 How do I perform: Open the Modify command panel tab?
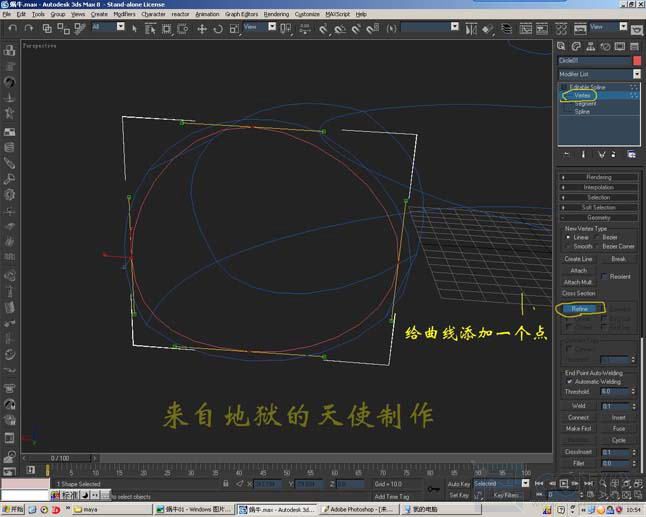coord(576,46)
